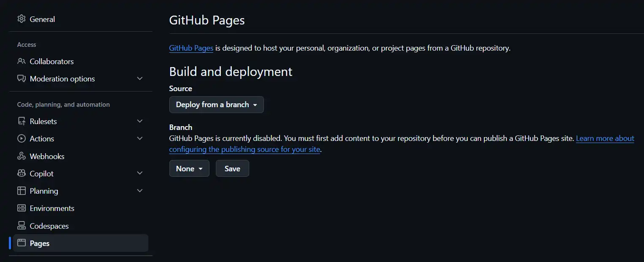Image resolution: width=644 pixels, height=262 pixels.
Task: Open the None branch dropdown
Action: (189, 168)
